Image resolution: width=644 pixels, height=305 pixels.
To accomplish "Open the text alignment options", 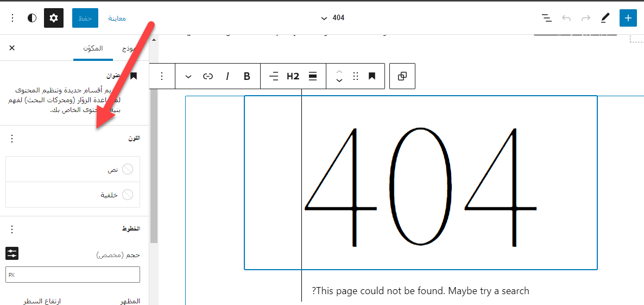I will click(x=274, y=76).
